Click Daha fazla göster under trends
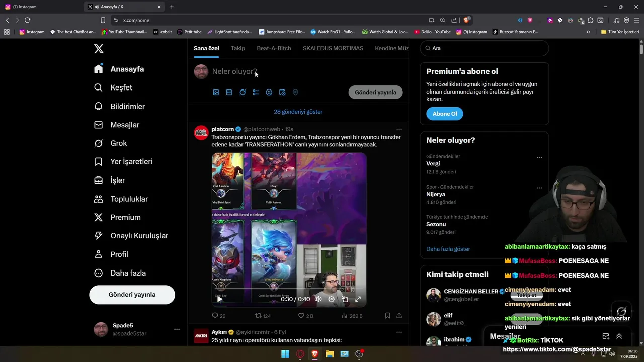Viewport: 644px width, 362px height. (448, 249)
